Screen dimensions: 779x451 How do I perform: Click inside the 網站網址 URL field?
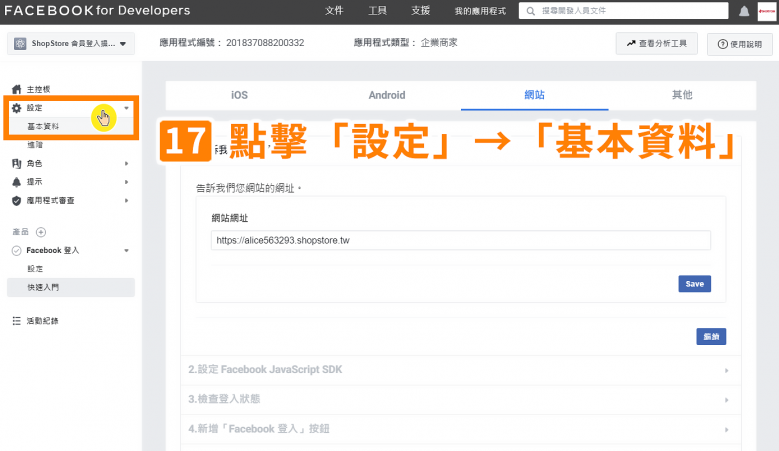click(x=461, y=240)
